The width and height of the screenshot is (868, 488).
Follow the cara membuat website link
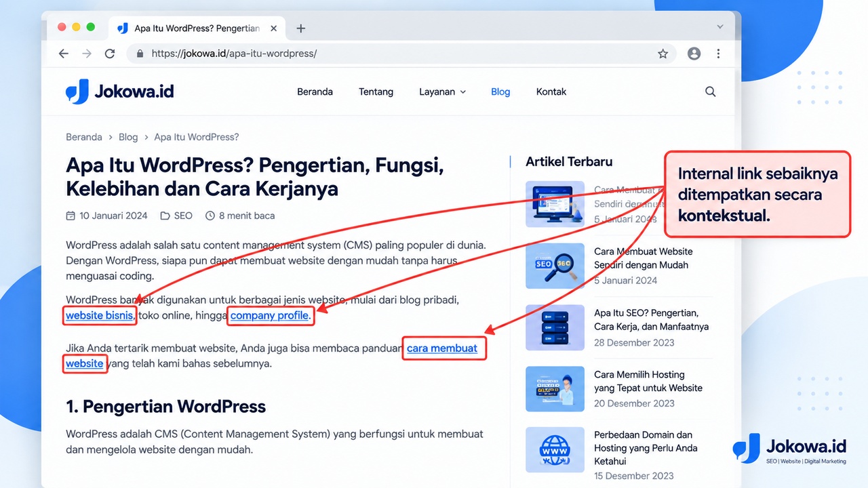[x=442, y=348]
